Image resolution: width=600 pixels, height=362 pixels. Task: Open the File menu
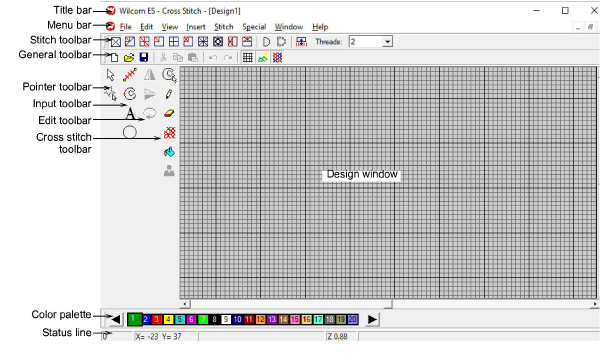(x=126, y=27)
